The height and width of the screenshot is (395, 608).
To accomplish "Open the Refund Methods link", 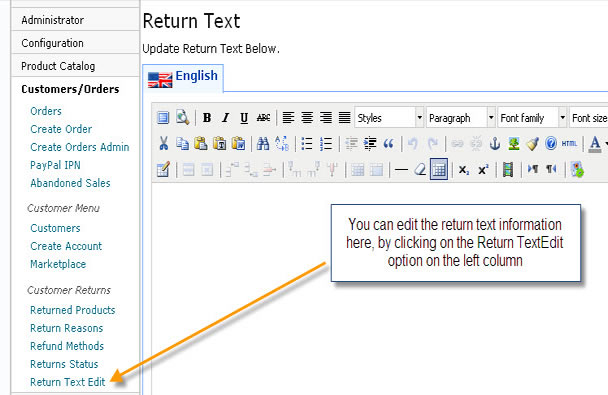I will coord(67,346).
